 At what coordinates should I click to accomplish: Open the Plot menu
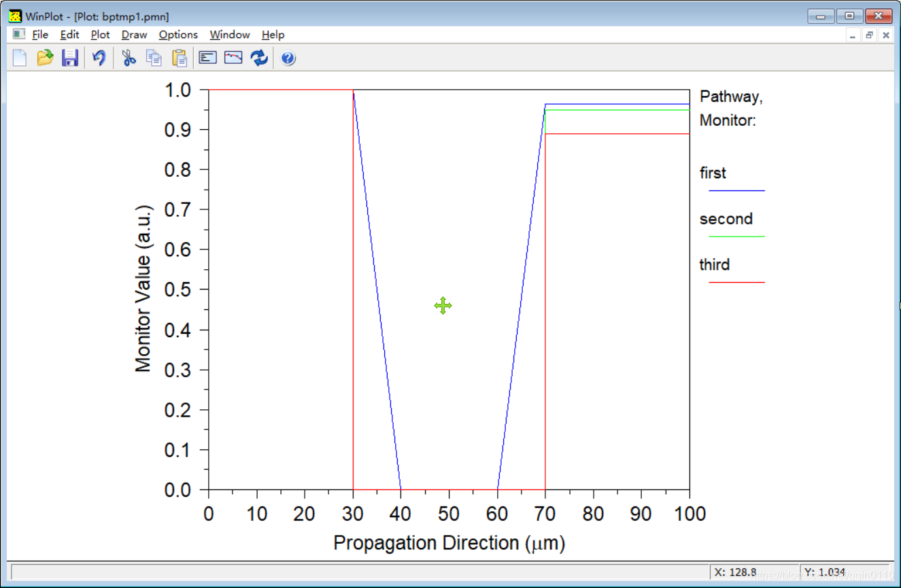click(x=100, y=35)
